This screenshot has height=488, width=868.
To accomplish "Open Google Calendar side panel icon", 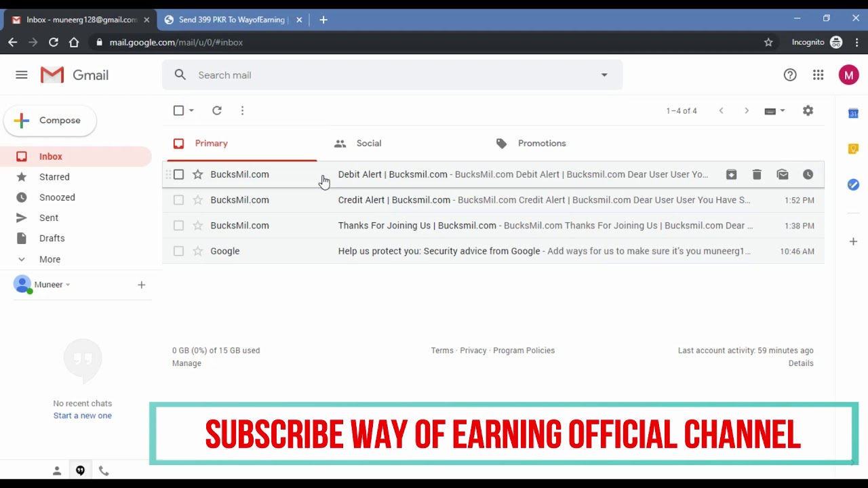I will (x=853, y=113).
